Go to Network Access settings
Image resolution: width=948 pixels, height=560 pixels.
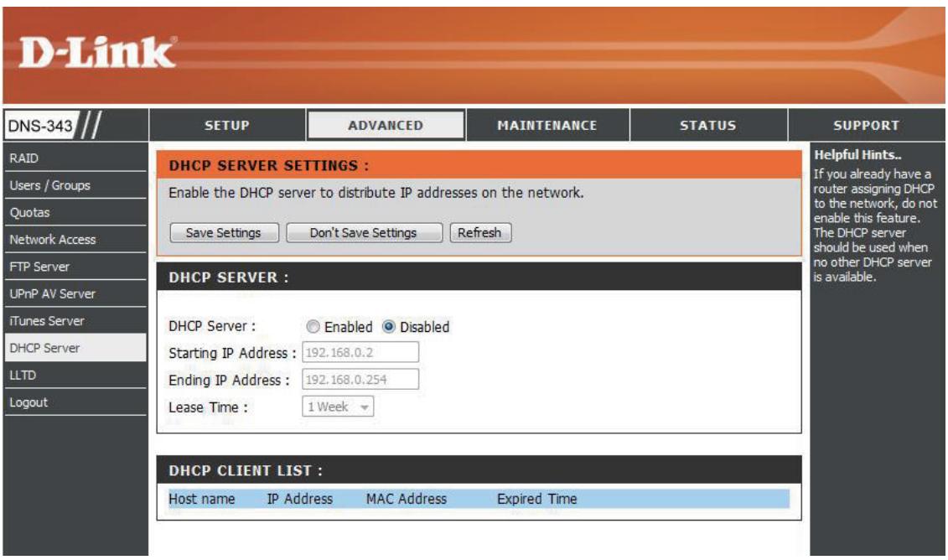[x=75, y=240]
